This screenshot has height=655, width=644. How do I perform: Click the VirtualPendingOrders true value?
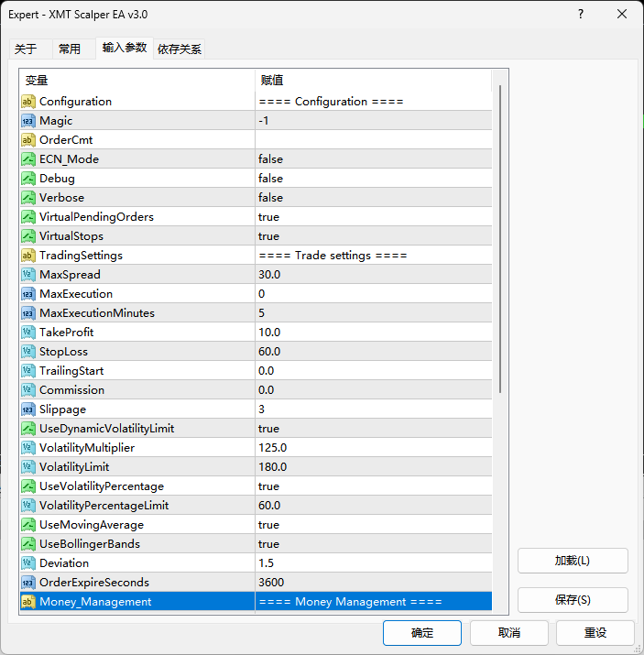268,217
